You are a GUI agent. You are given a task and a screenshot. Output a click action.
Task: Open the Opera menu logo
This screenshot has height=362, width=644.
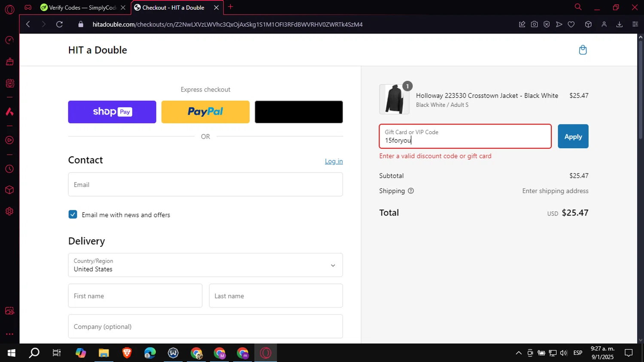coord(9,9)
